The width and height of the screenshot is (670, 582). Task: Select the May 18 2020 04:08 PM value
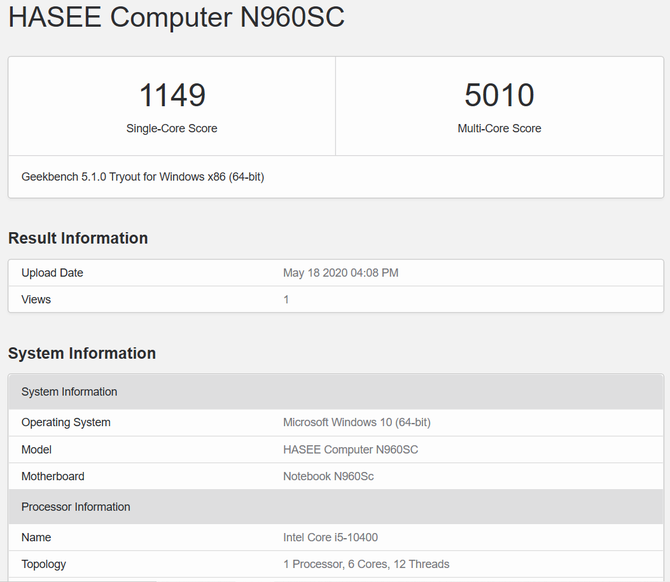[x=341, y=273]
